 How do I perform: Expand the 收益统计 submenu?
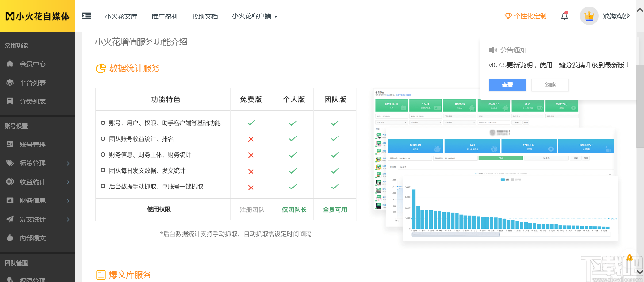coord(68,182)
